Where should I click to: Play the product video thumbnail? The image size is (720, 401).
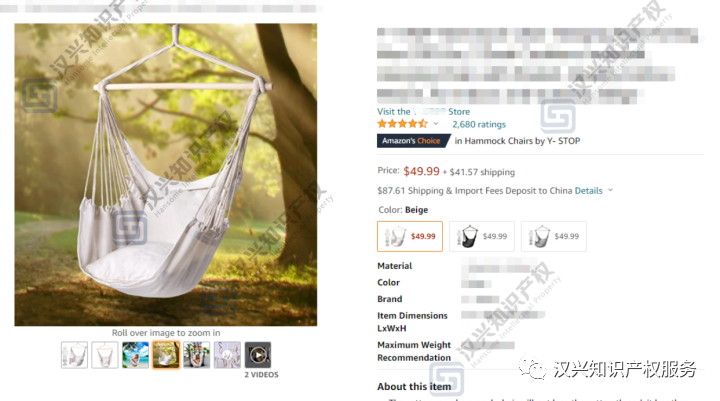click(x=258, y=355)
